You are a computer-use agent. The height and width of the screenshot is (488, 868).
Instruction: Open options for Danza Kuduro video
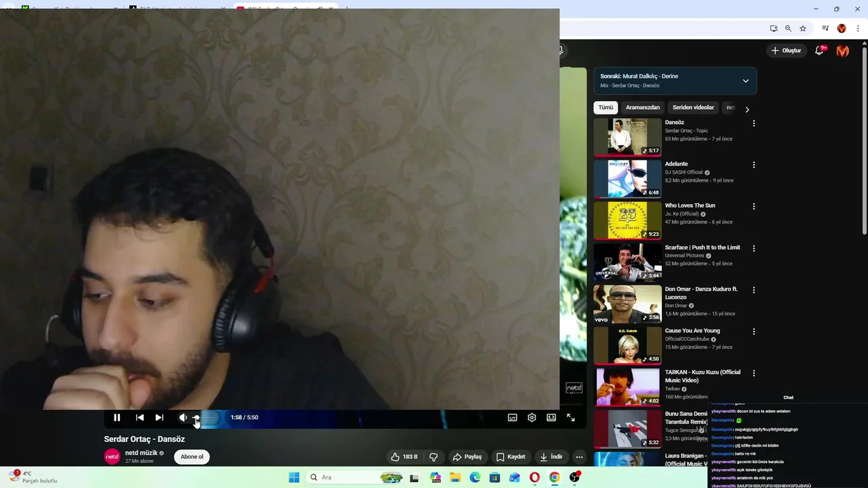point(753,290)
